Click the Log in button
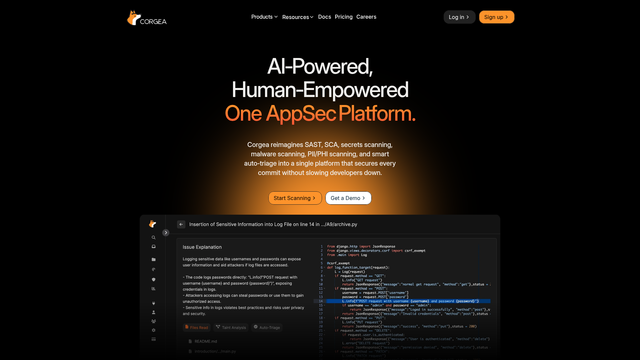The height and width of the screenshot is (360, 640). click(459, 17)
